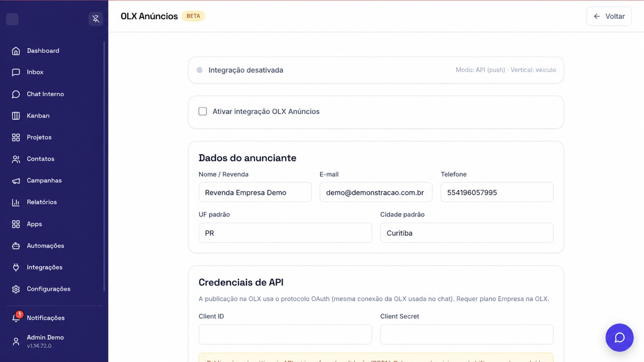Focus the Cidade padrão field
The image size is (644, 362).
pyautogui.click(x=467, y=233)
